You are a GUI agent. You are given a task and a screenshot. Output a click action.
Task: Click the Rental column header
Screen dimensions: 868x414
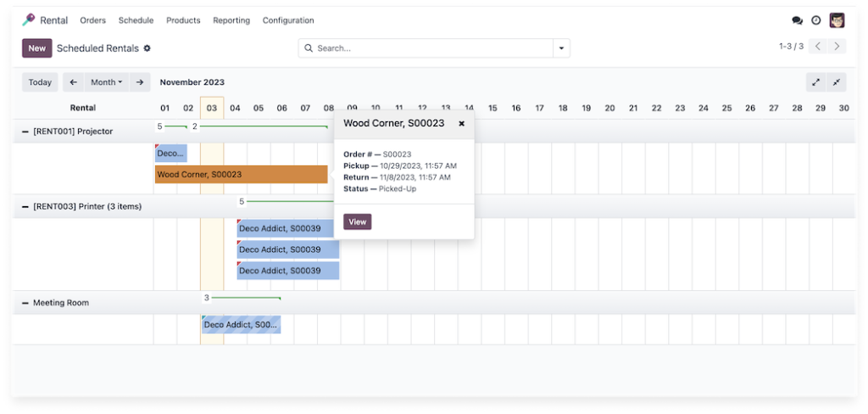click(83, 108)
